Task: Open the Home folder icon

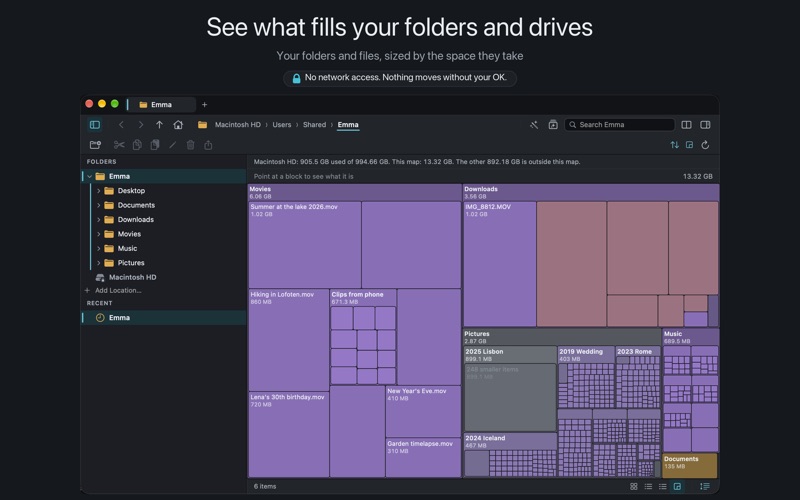Action: point(178,125)
